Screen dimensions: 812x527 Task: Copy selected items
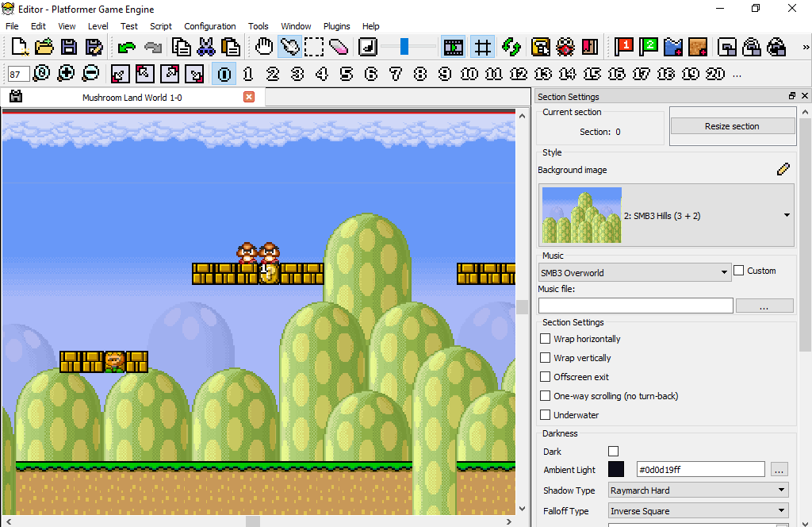pos(182,47)
